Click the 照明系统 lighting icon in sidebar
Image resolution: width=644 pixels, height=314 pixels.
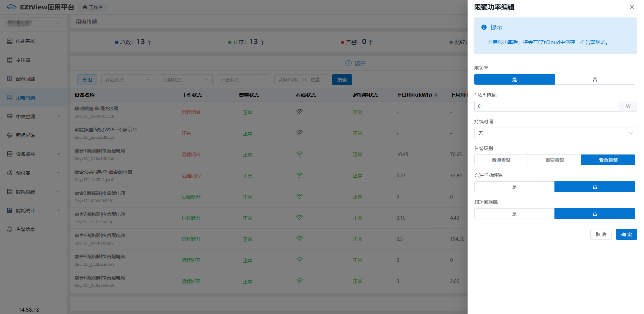click(x=10, y=135)
